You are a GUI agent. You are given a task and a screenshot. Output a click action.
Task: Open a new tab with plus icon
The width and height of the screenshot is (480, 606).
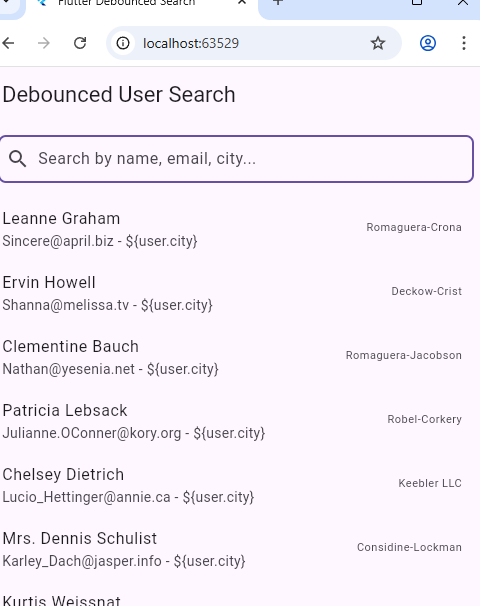[x=277, y=2]
